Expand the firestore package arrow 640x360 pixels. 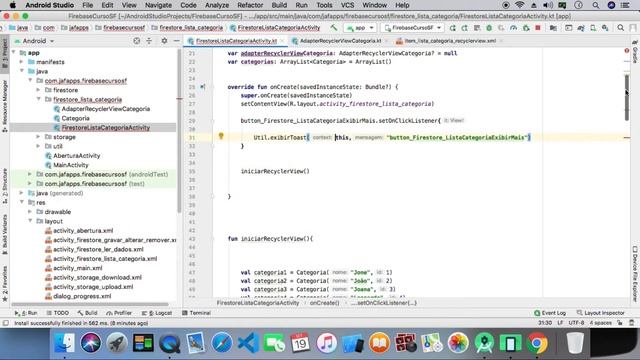pyautogui.click(x=38, y=90)
